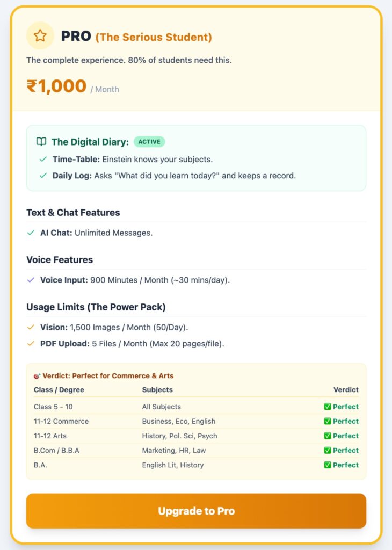The image size is (392, 550).
Task: Click the checkmark next to Time-Table
Action: coord(43,160)
